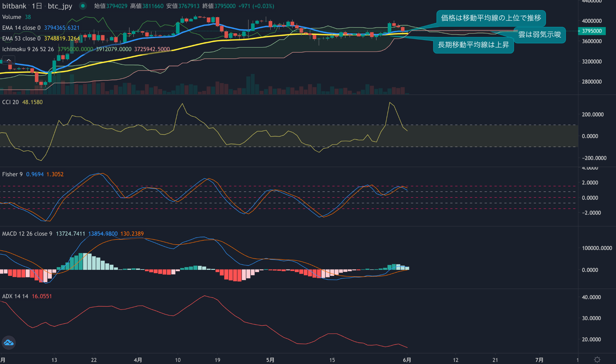The height and width of the screenshot is (364, 616).
Task: Click the 長期移動平均線は上昇 annotation box
Action: tap(473, 45)
